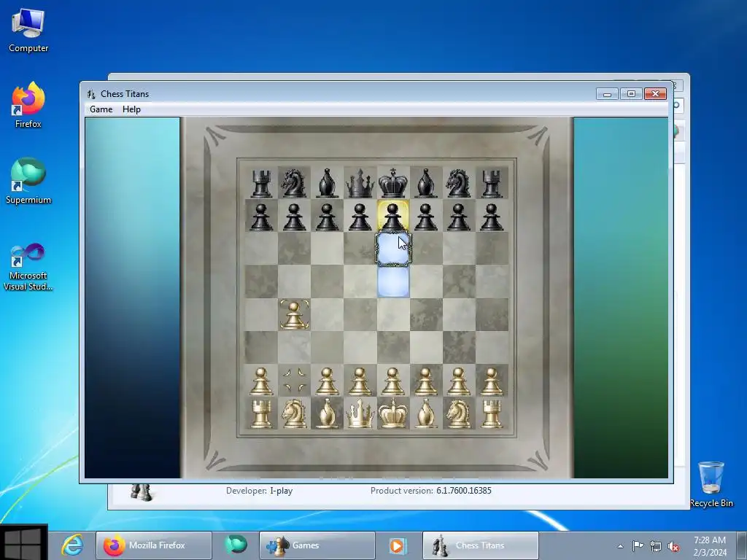Show hidden tray icons arrow
The image size is (747, 560).
(x=620, y=546)
